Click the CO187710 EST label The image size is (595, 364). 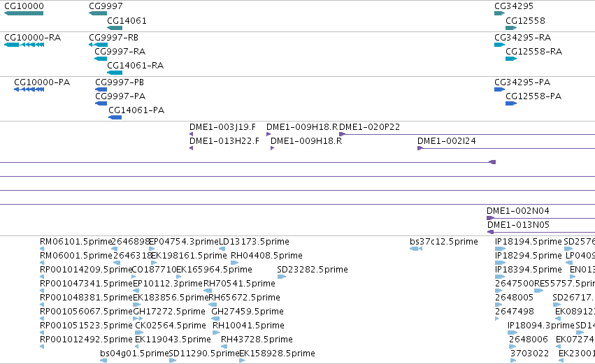(154, 270)
